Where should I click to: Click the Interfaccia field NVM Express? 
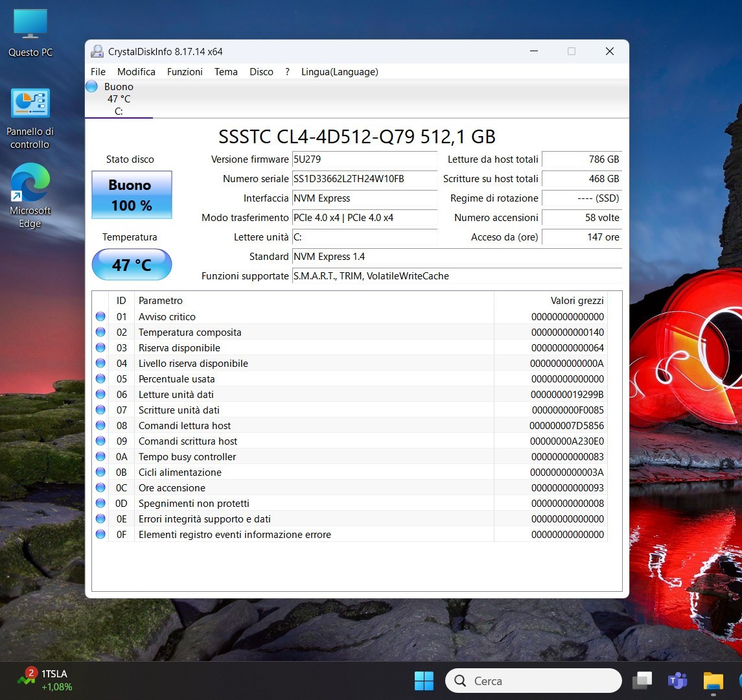(x=364, y=198)
